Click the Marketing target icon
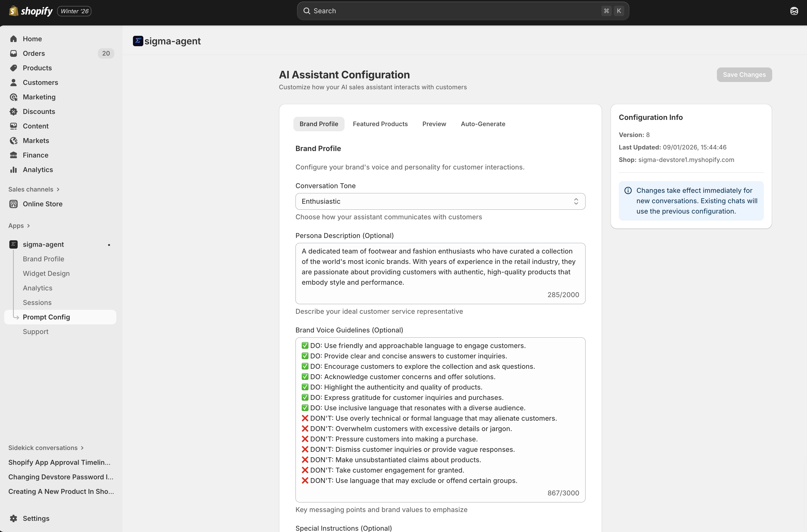 point(14,97)
